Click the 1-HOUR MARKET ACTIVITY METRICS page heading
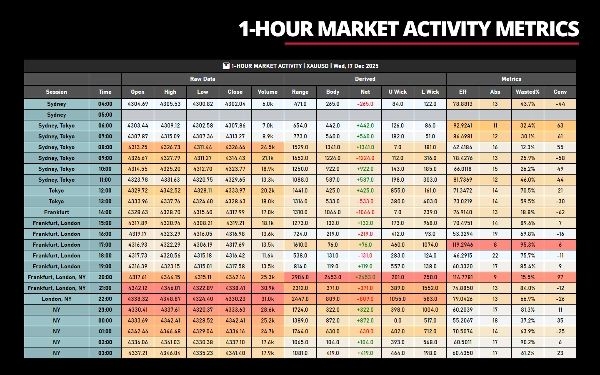 point(409,29)
